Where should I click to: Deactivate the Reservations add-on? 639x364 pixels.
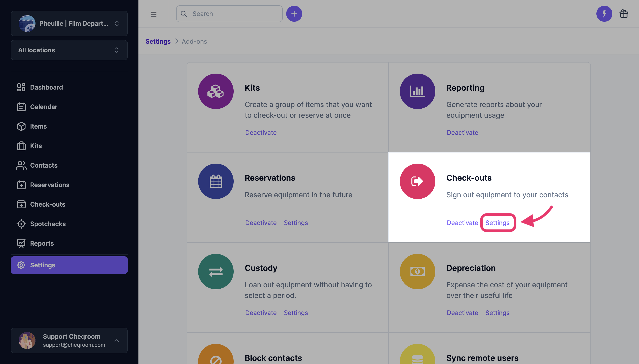coord(261,223)
